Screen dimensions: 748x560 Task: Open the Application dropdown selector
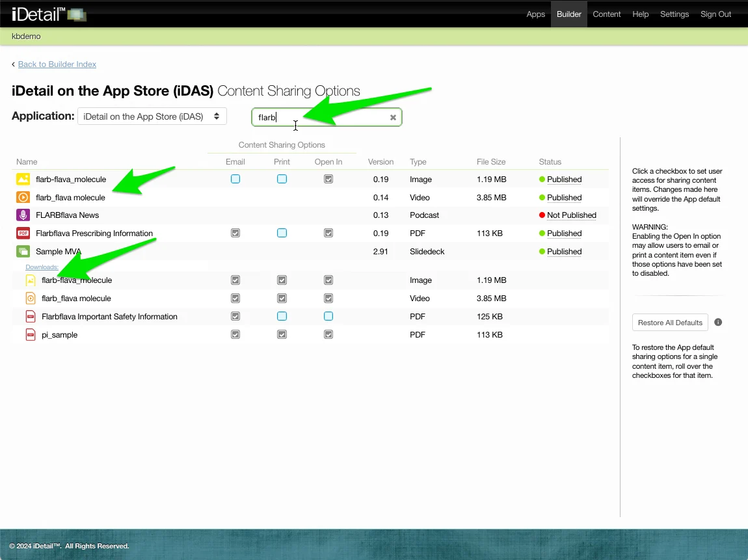pyautogui.click(x=152, y=116)
